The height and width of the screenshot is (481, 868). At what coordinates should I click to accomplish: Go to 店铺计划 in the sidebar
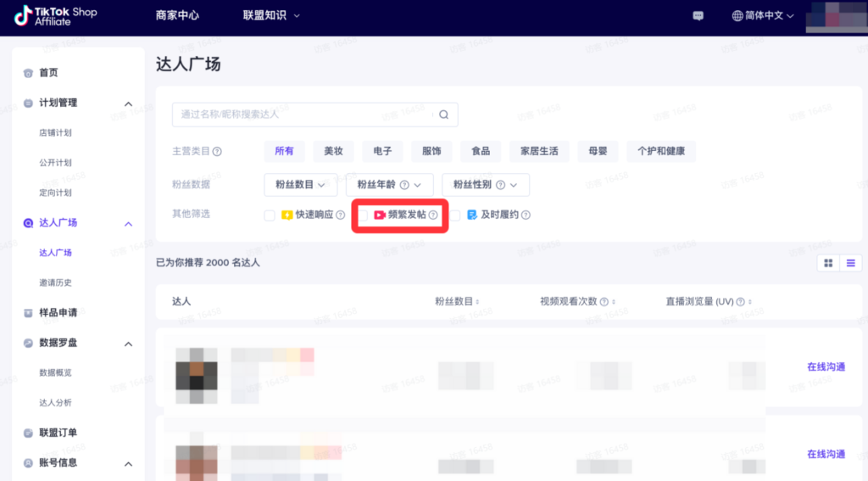click(x=55, y=133)
